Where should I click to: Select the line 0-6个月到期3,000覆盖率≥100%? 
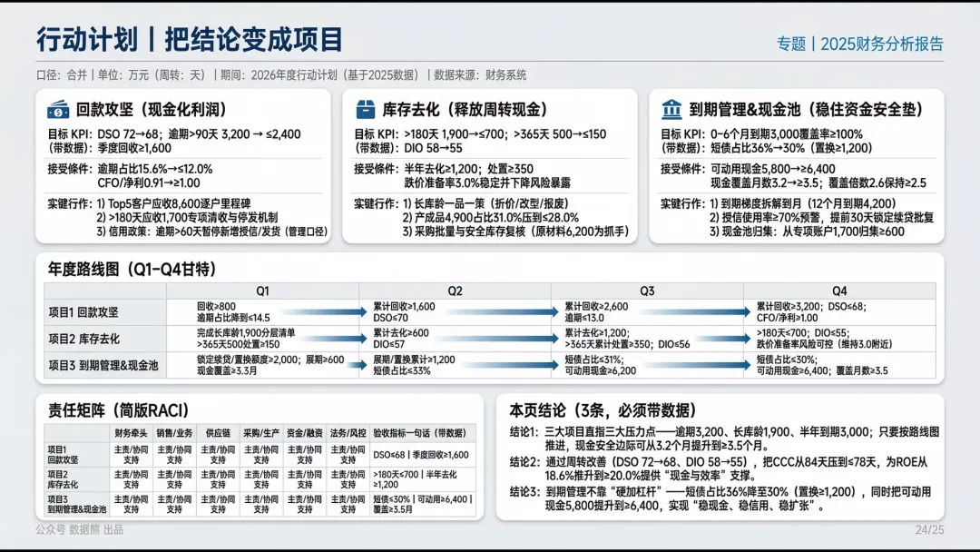click(x=786, y=134)
